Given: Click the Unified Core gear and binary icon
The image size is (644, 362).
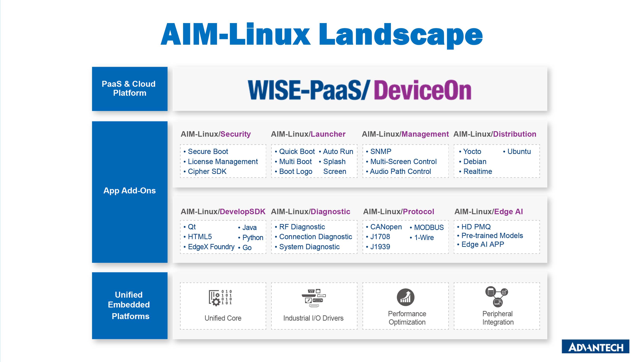Looking at the screenshot, I should tap(220, 297).
